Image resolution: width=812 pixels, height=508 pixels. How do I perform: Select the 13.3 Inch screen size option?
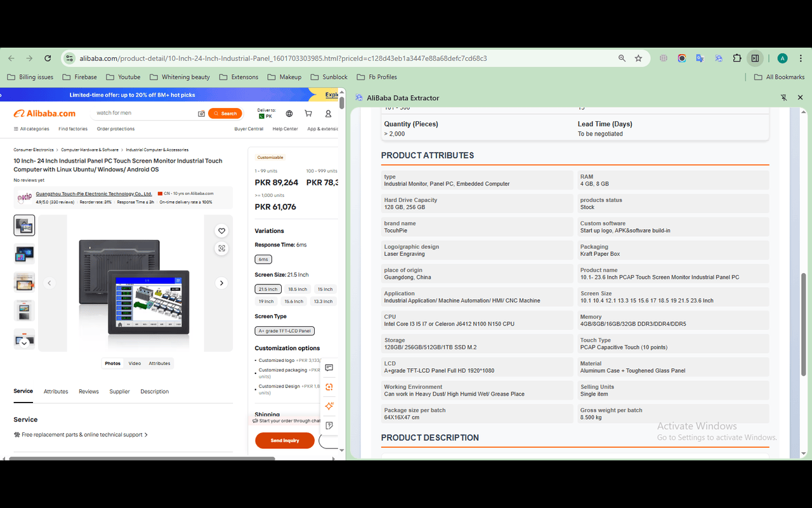pyautogui.click(x=323, y=302)
